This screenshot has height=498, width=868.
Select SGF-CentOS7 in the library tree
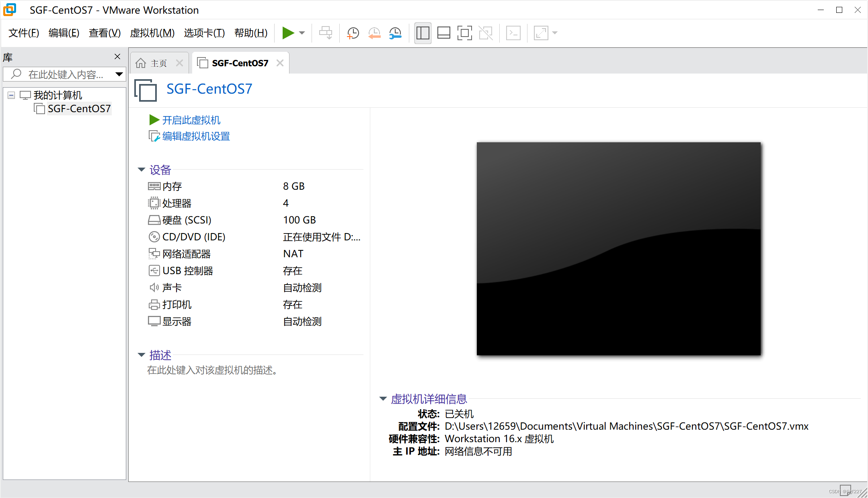(x=79, y=109)
